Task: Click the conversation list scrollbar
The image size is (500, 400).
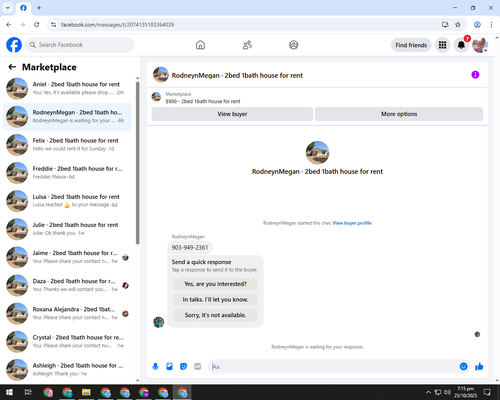Action: [138, 163]
